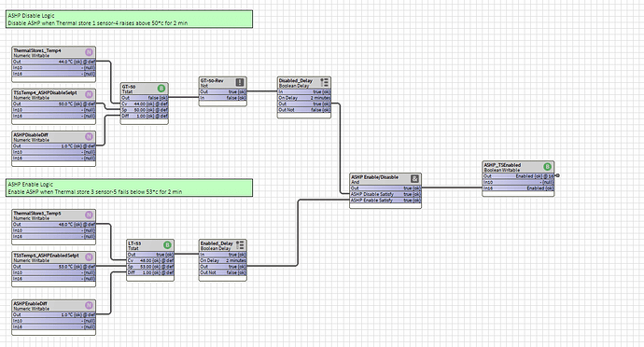Viewport: 644px width, 347px height.
Task: Click the Out row of ASHP Enable/Disable
Action: 385,188
